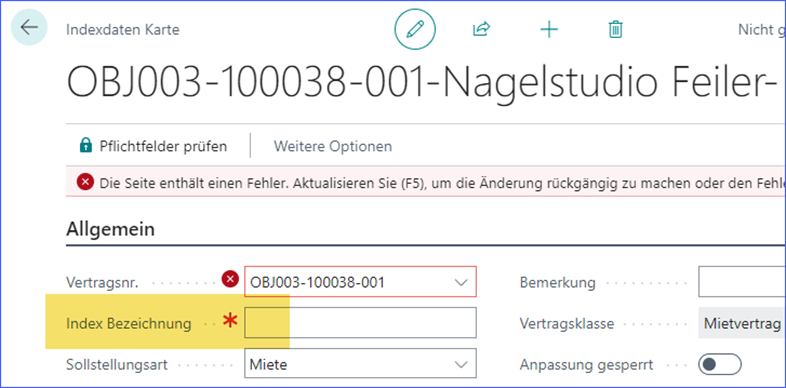786x388 pixels.
Task: Toggle Anpassung gesperrt switch
Action: [x=719, y=364]
